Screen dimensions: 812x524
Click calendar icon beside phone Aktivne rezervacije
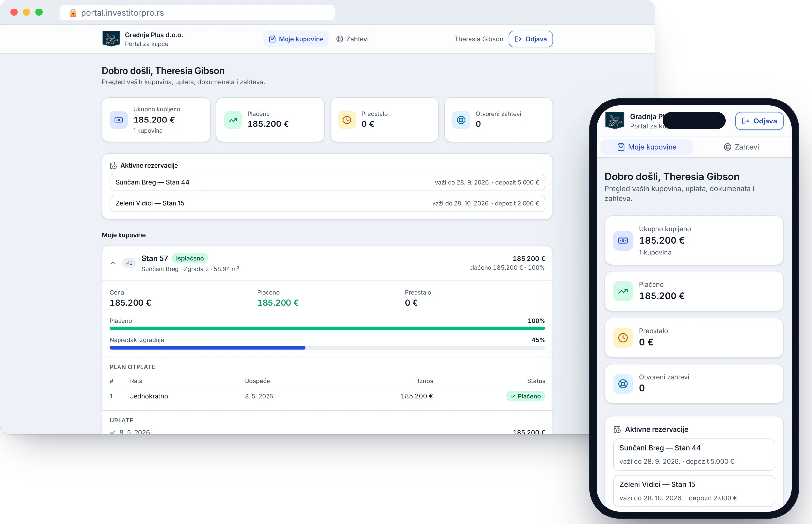(617, 429)
